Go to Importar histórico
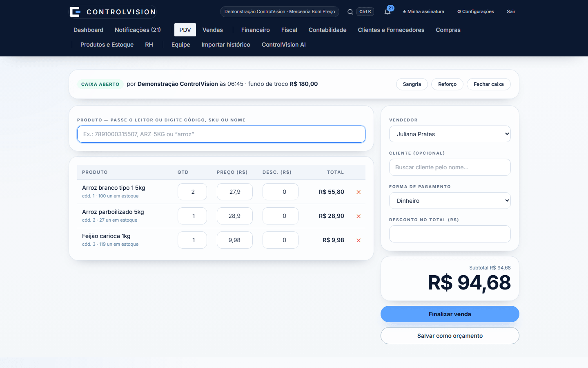This screenshot has width=588, height=368. tap(226, 45)
